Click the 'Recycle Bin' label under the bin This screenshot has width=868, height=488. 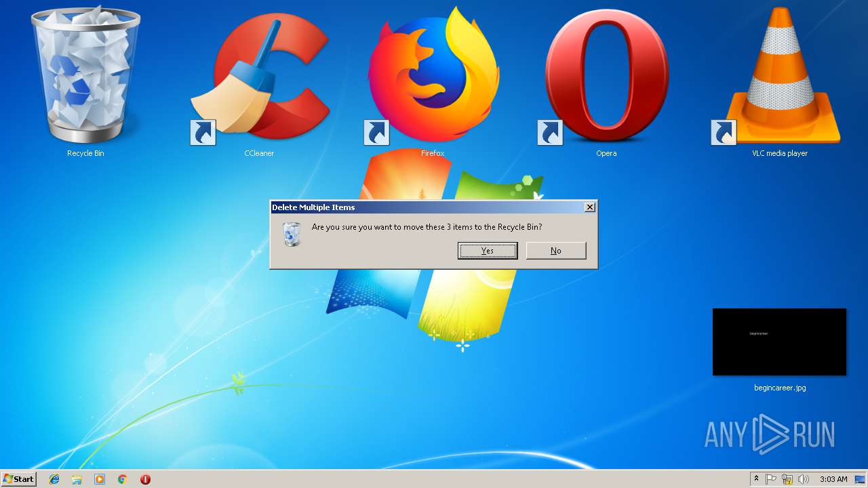pyautogui.click(x=85, y=153)
